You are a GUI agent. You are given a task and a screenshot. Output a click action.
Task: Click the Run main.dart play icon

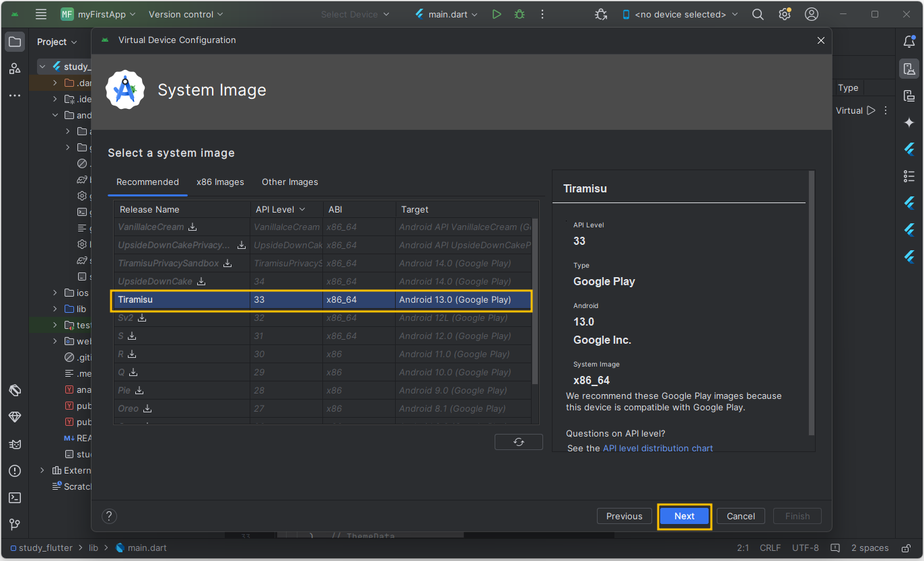[497, 14]
